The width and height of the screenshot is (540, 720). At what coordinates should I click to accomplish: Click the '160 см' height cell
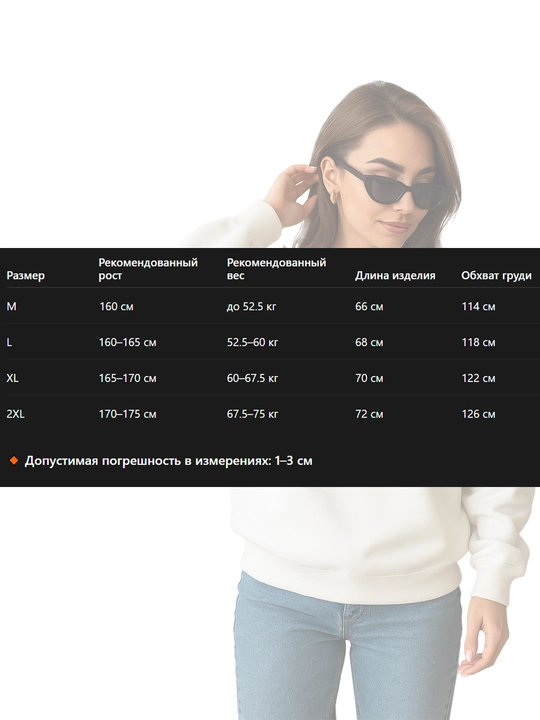click(116, 306)
